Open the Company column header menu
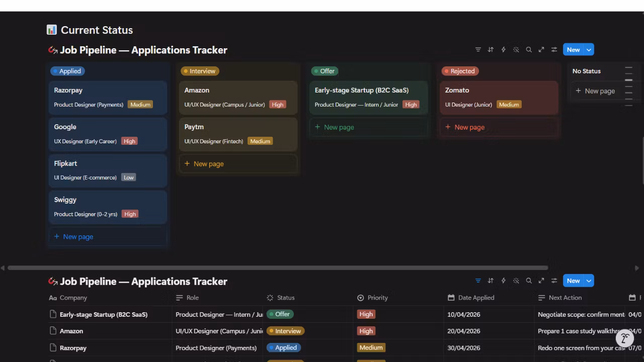The height and width of the screenshot is (362, 644). tap(68, 298)
